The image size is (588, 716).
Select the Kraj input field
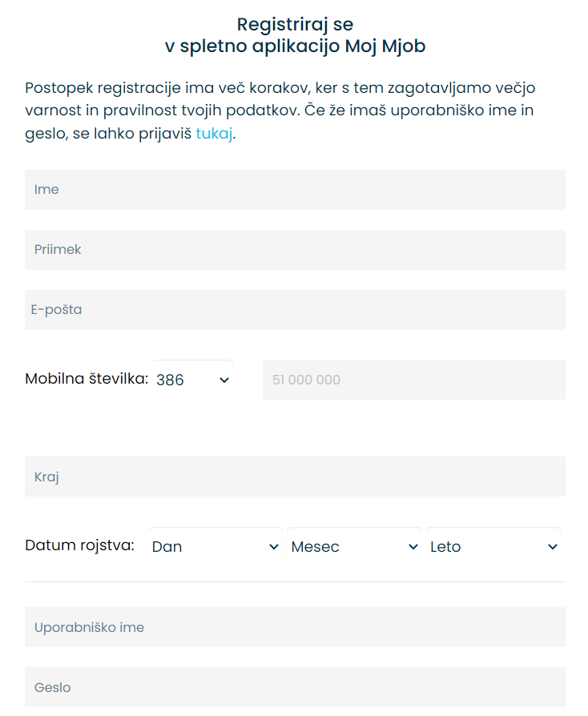[x=293, y=476]
